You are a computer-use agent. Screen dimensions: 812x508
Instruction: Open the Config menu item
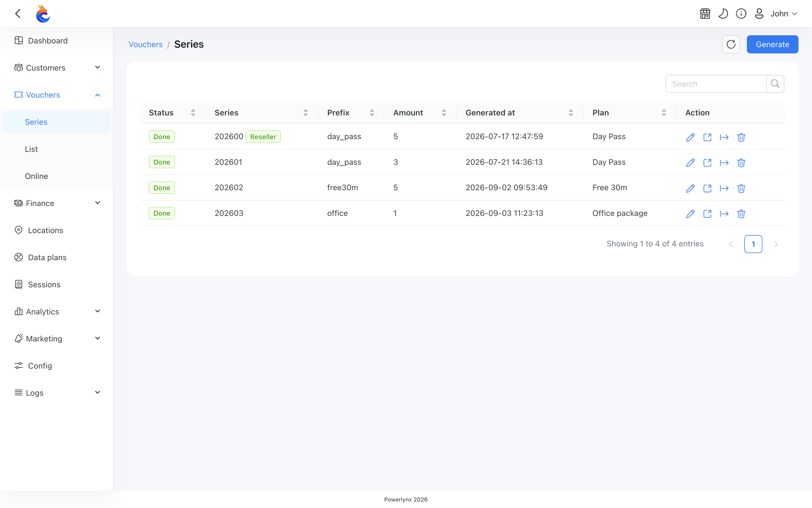coord(56,365)
